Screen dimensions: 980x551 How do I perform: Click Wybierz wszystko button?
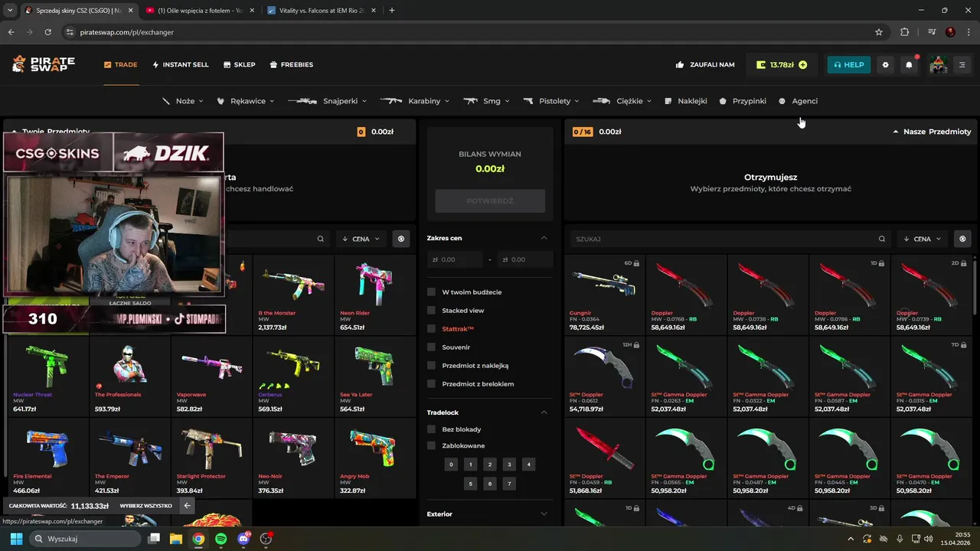point(145,506)
